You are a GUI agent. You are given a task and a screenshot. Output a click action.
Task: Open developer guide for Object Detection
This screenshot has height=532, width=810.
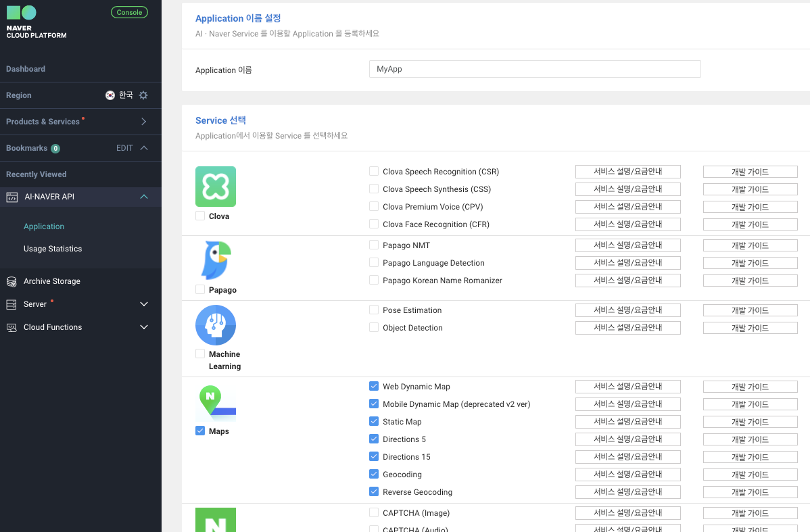tap(750, 328)
